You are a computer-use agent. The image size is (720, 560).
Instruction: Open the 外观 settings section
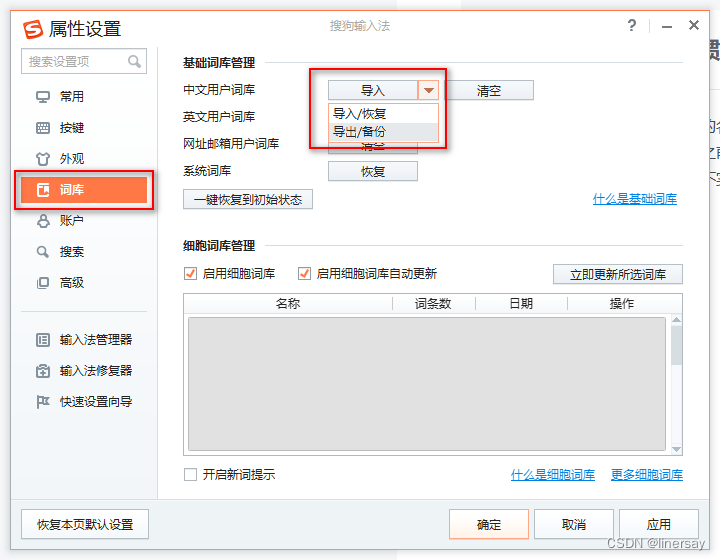[84, 159]
